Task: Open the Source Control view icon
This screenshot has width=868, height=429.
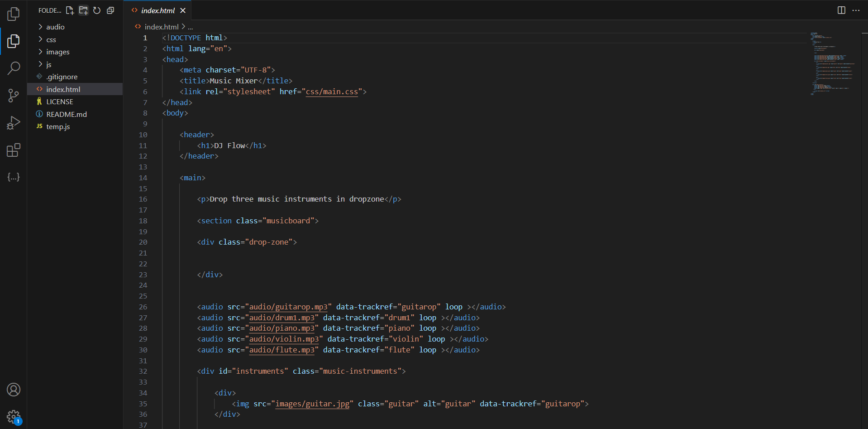Action: pyautogui.click(x=14, y=96)
